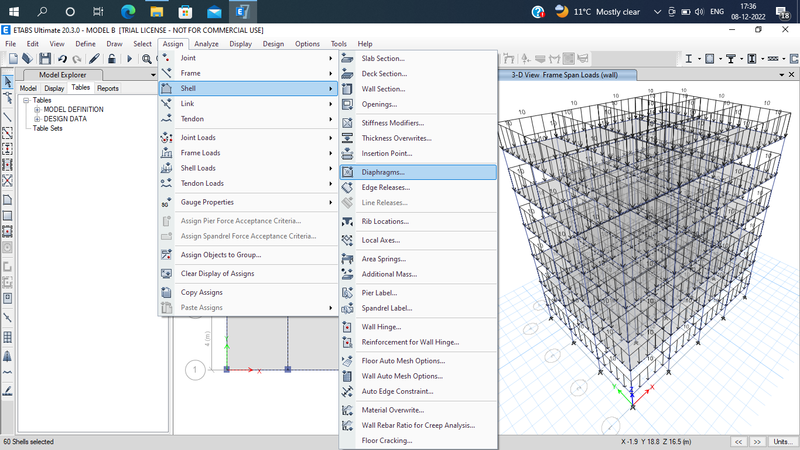Switch to the Reports tab
800x450 pixels.
[x=108, y=88]
